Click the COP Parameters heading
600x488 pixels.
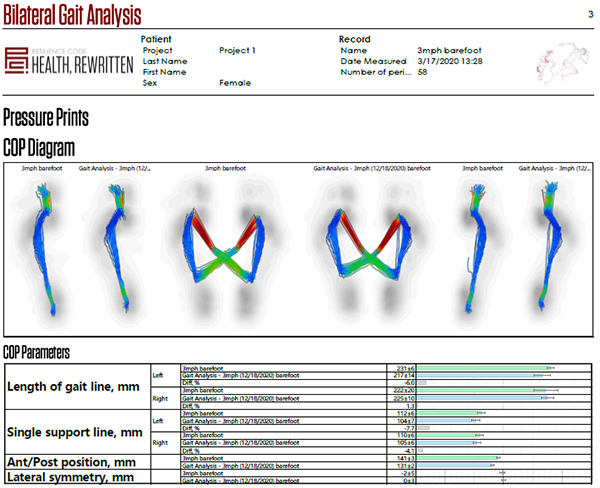point(36,351)
